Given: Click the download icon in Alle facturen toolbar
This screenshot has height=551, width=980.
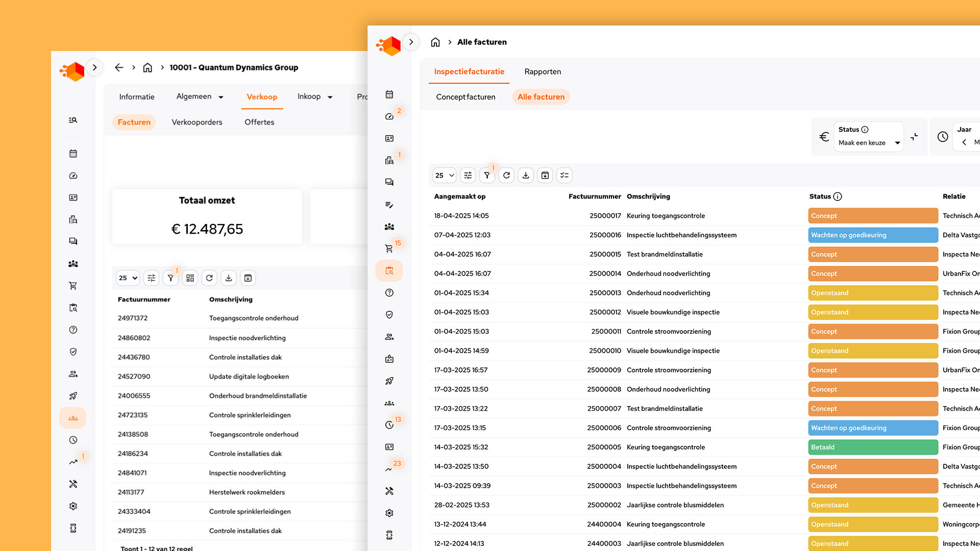Looking at the screenshot, I should (526, 176).
